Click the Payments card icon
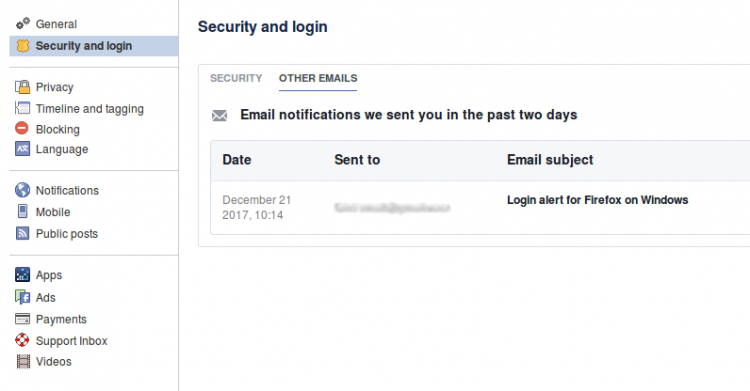The image size is (750, 391). point(22,319)
